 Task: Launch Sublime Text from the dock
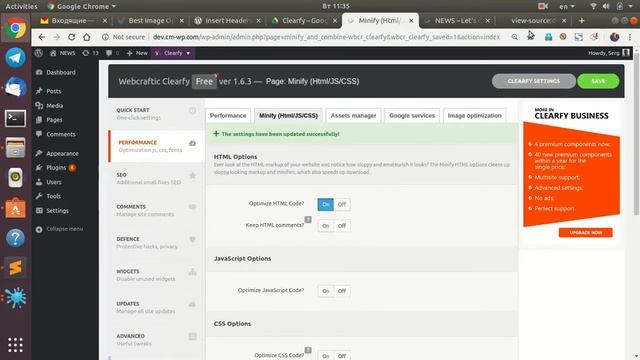click(x=16, y=268)
